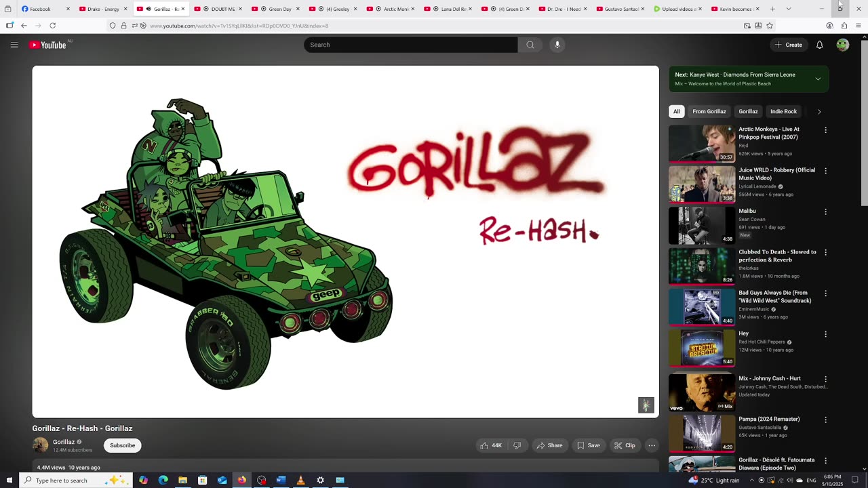This screenshot has width=868, height=488.
Task: Open options for Bad Guys Always Die
Action: [825, 293]
